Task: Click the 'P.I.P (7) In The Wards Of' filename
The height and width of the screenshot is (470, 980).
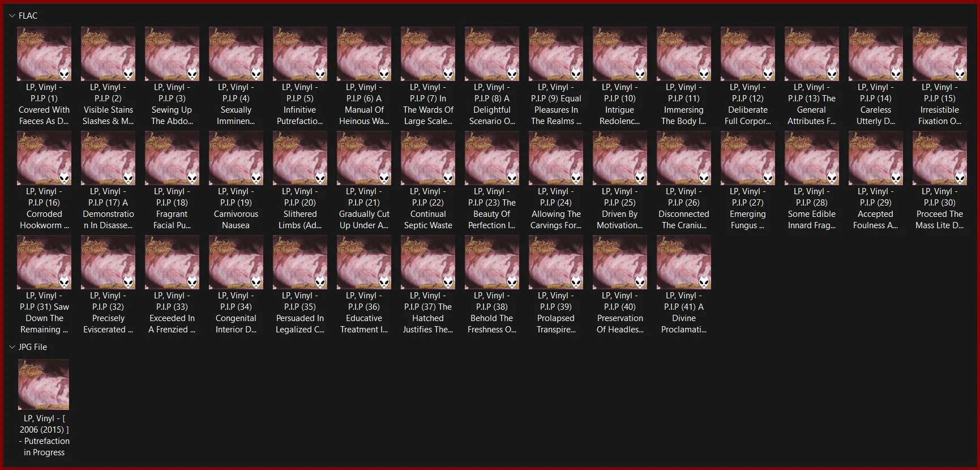Action: [x=428, y=104]
